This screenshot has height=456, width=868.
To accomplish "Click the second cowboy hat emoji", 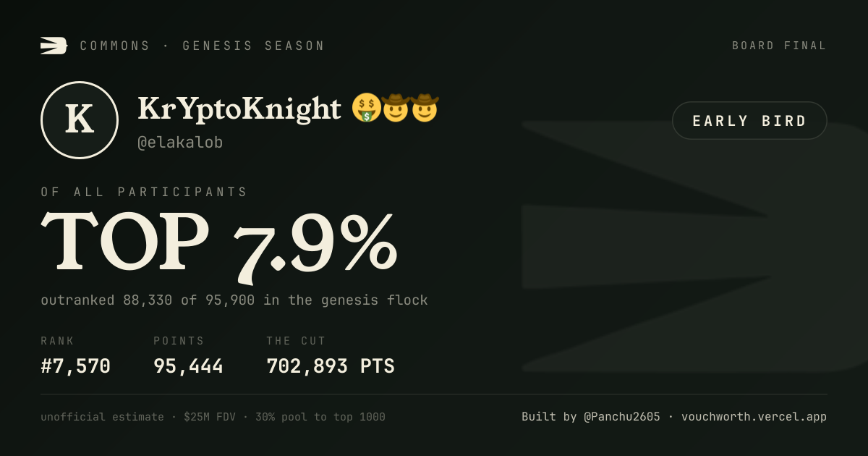I will point(425,108).
